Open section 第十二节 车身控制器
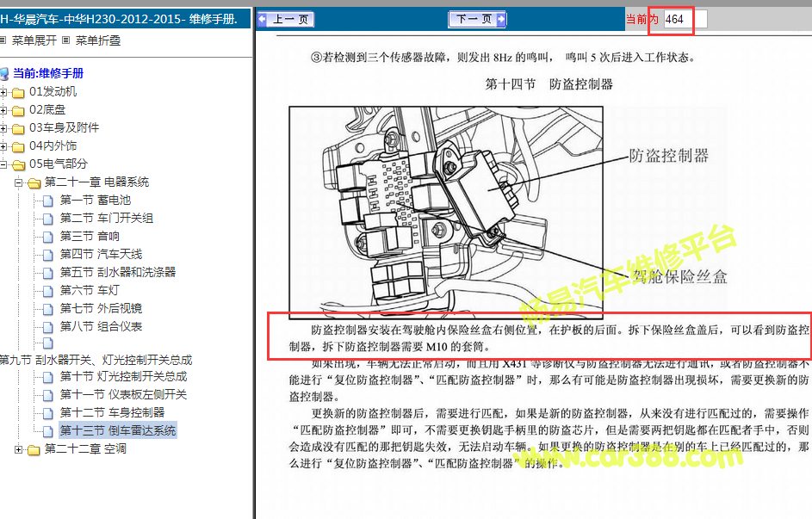 [x=113, y=413]
